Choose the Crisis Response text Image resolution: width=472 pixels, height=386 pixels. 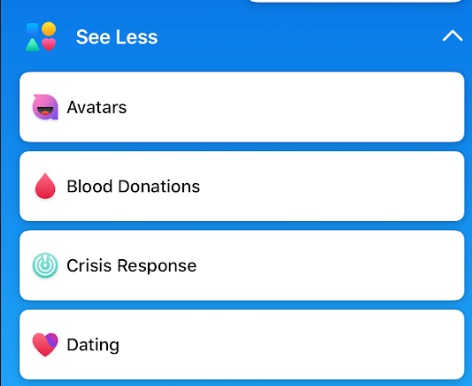point(132,266)
